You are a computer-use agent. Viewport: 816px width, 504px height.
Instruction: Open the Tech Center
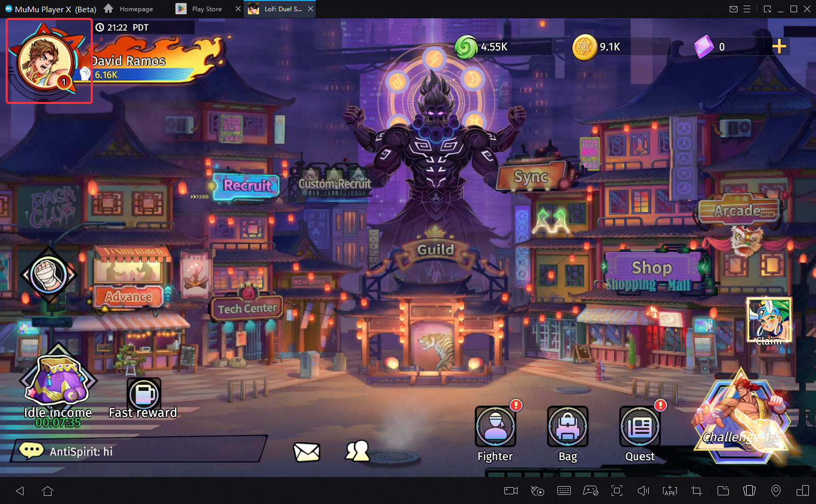(247, 308)
